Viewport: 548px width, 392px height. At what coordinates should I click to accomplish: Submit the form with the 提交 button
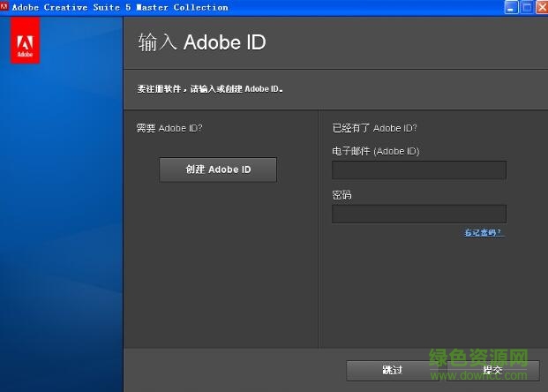pyautogui.click(x=492, y=370)
